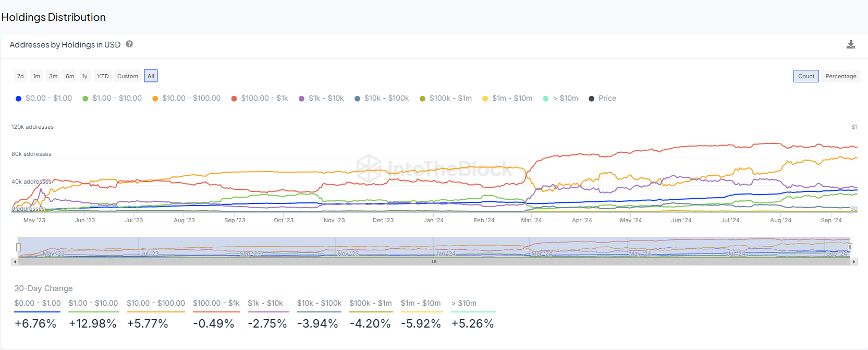Select the 7d time range
The image size is (868, 350).
[20, 76]
